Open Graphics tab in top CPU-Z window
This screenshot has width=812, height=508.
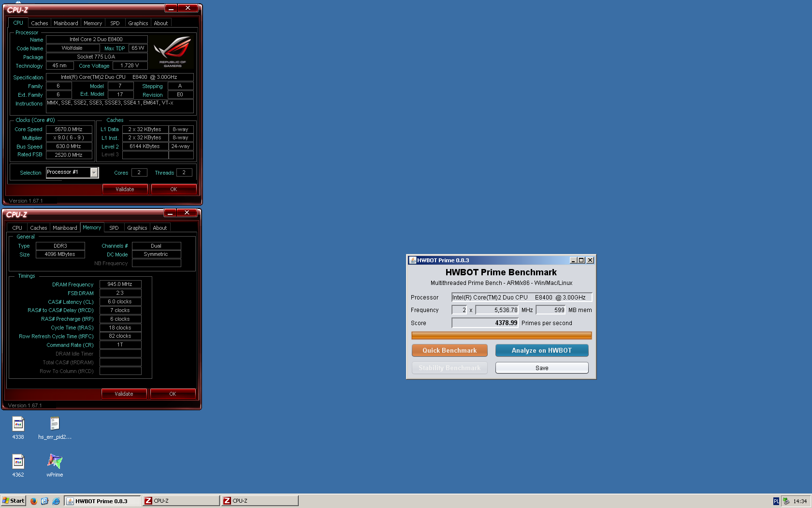coord(138,23)
